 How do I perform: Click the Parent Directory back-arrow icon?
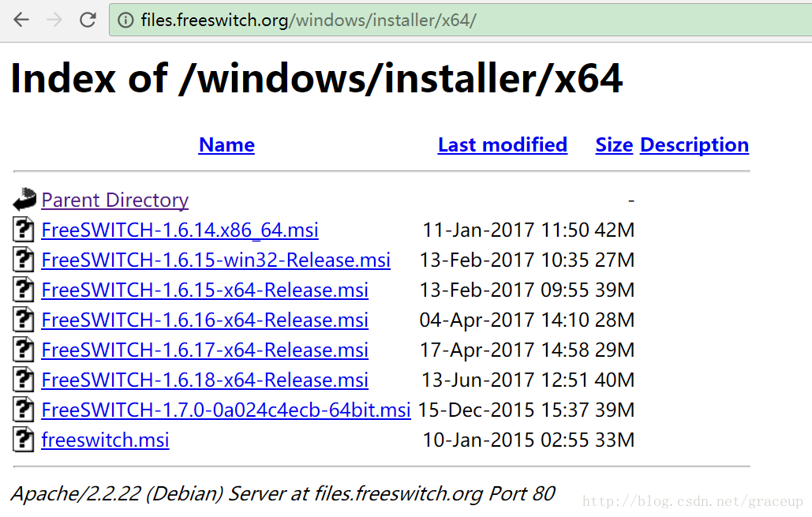pos(24,200)
